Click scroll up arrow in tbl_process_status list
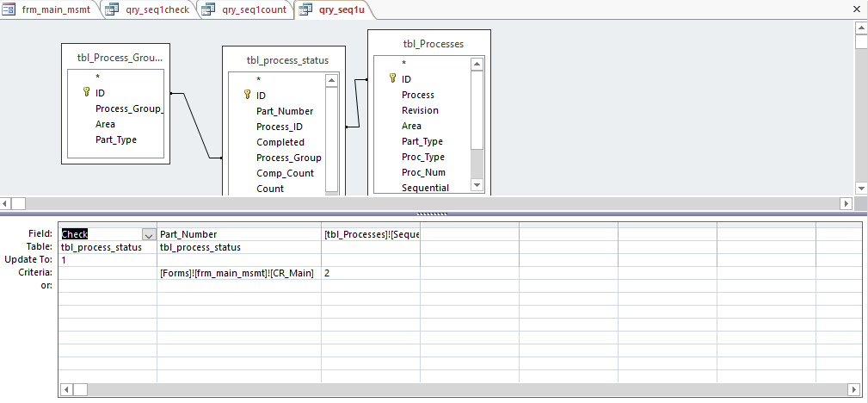This screenshot has height=403, width=868. [x=331, y=80]
